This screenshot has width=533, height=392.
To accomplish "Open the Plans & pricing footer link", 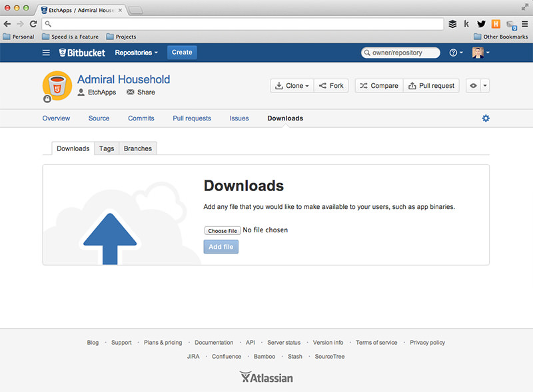I will [x=163, y=342].
